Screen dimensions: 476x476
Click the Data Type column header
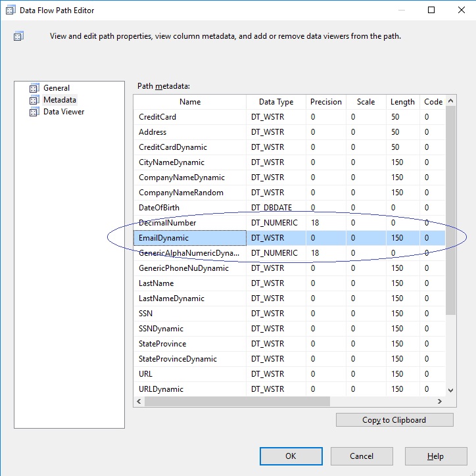(x=276, y=102)
